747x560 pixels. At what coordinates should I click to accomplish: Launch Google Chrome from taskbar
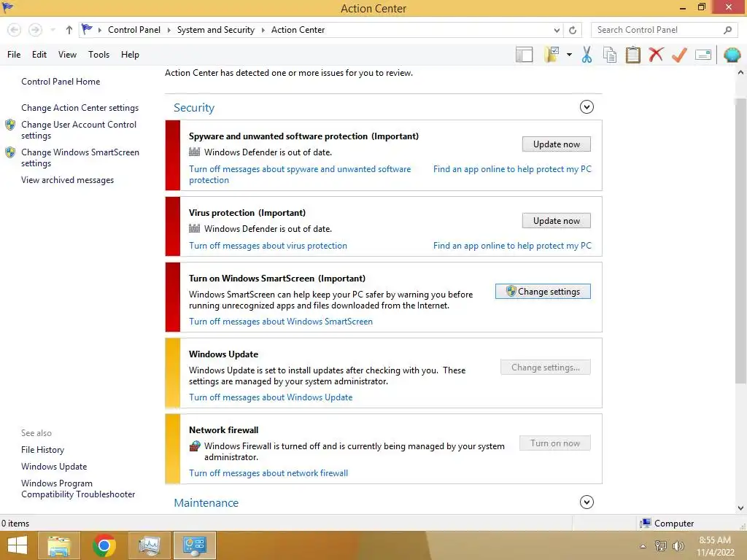pyautogui.click(x=104, y=545)
